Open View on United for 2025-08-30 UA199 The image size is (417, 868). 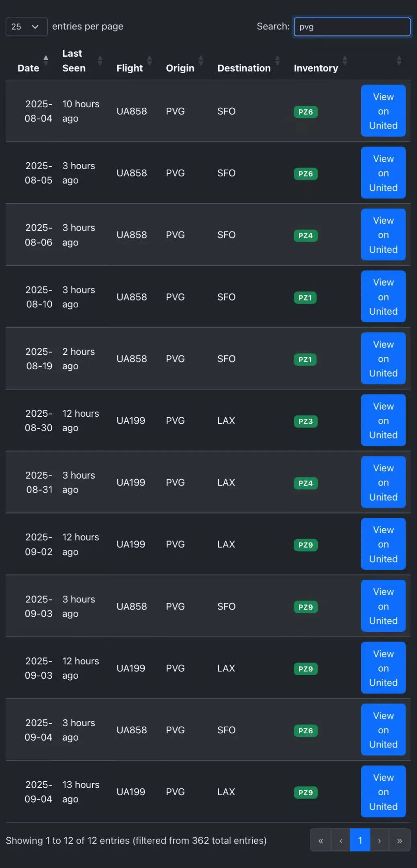[383, 420]
